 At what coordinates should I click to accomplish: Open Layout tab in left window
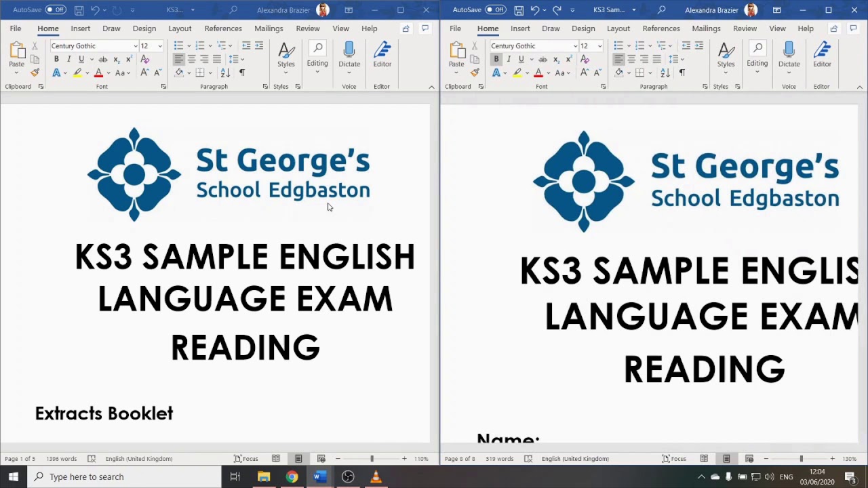[180, 28]
